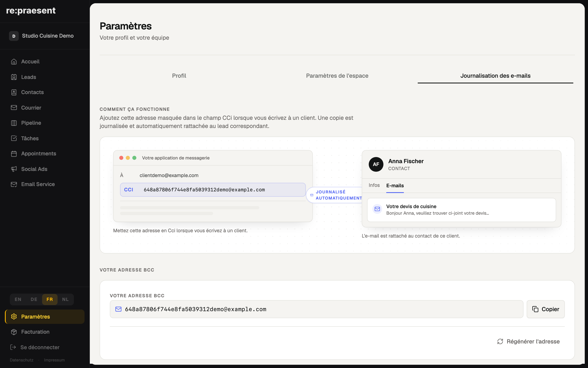Open the Studio Cuisine Demo workspace switcher
This screenshot has width=588, height=368.
pos(45,36)
